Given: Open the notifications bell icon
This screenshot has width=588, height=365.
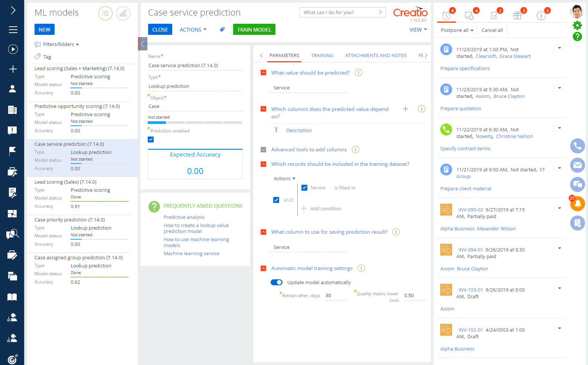Looking at the screenshot, I should [578, 204].
